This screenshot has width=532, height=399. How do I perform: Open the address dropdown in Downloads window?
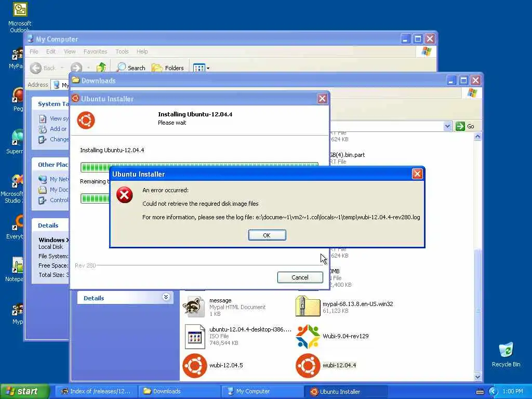pos(447,126)
